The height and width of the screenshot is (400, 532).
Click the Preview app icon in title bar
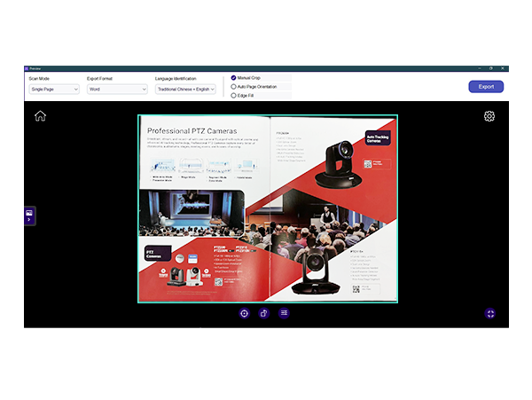tap(27, 67)
